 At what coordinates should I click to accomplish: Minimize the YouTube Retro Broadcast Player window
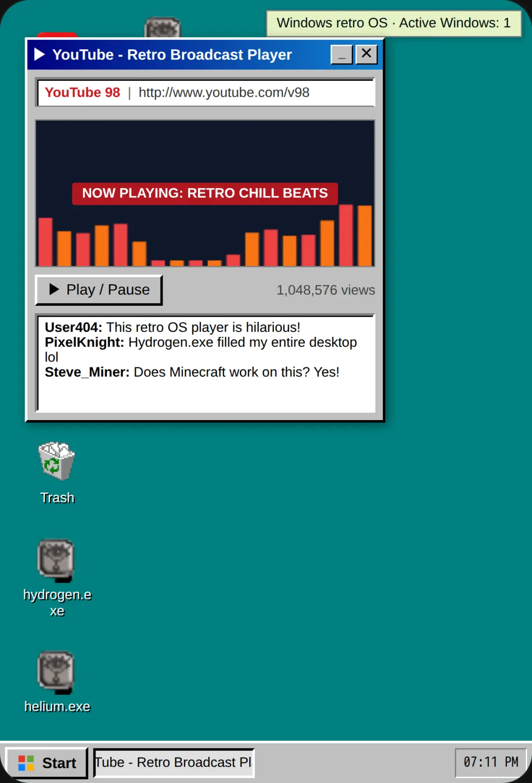pyautogui.click(x=341, y=54)
